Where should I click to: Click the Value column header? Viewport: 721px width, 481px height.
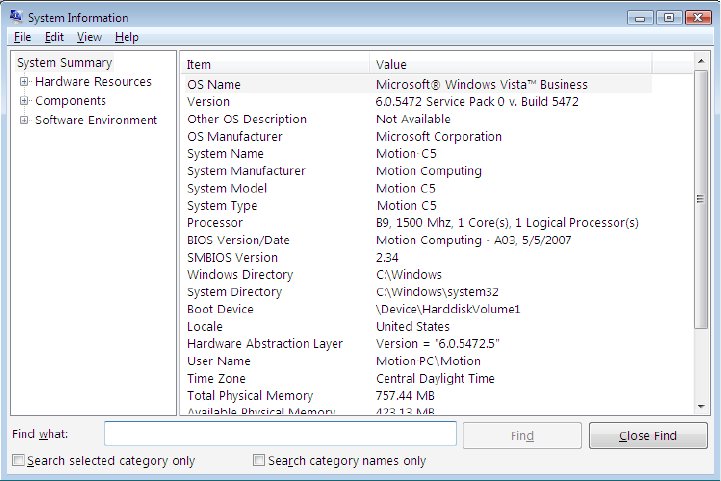pyautogui.click(x=530, y=64)
